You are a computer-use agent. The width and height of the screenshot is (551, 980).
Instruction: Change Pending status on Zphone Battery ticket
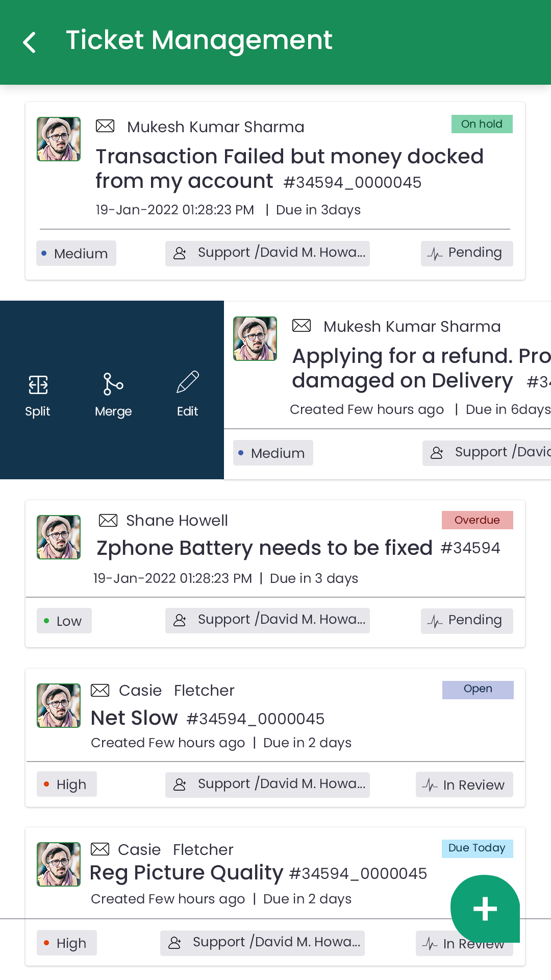tap(467, 621)
